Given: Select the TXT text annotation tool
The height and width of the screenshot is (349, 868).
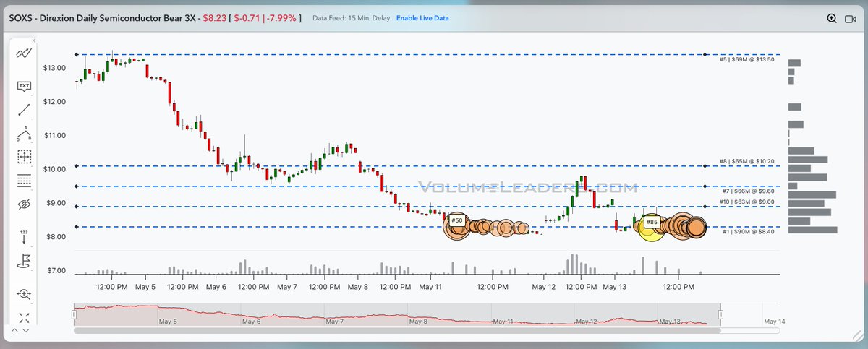Looking at the screenshot, I should [x=25, y=86].
